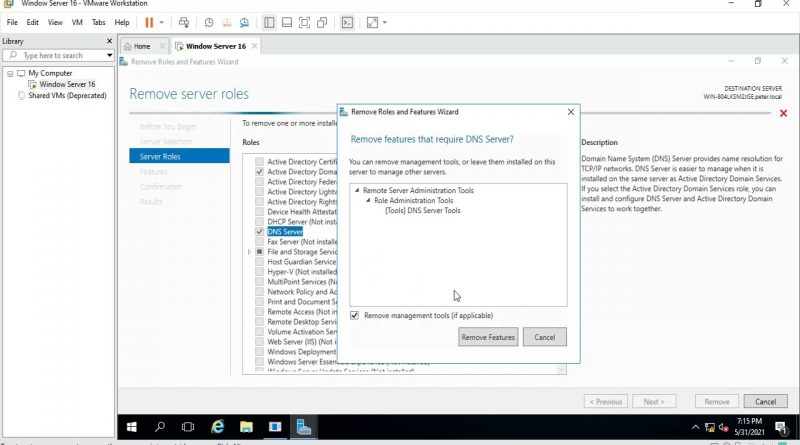Close the Library panel
This screenshot has width=800, height=445.
pos(109,41)
